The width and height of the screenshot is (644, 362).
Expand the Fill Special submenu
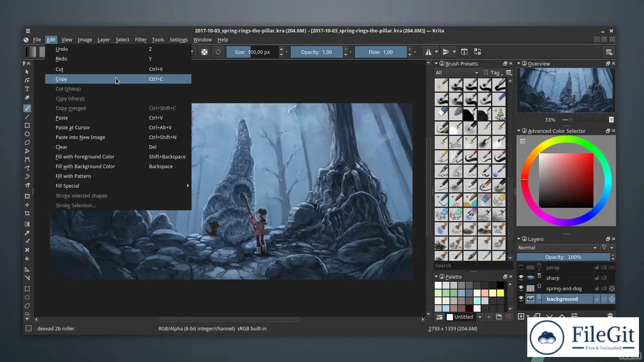click(118, 186)
